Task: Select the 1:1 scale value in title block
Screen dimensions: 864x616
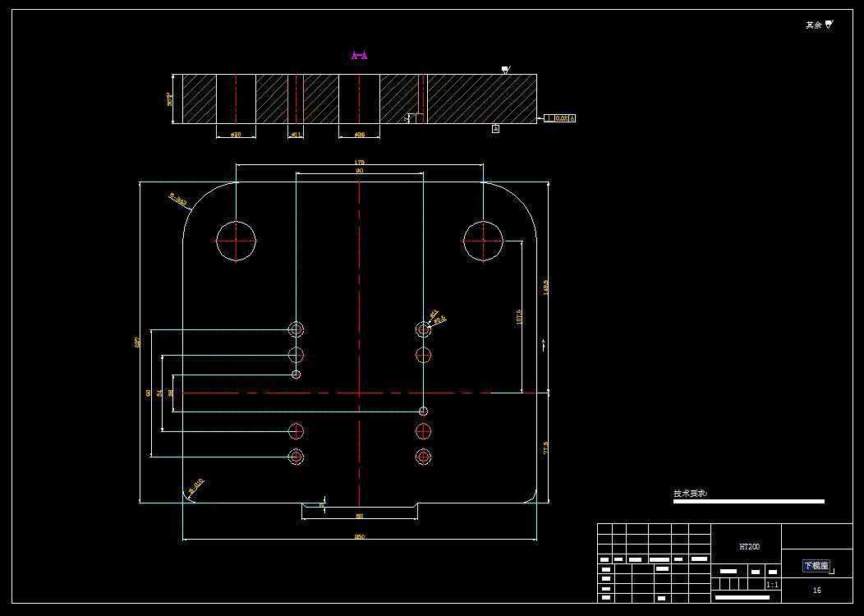Action: (773, 585)
